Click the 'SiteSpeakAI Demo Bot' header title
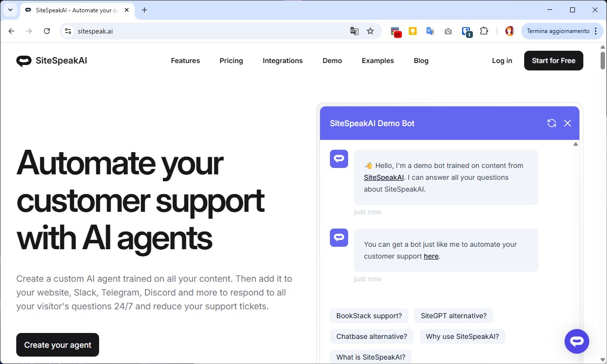The image size is (607, 364). coord(372,123)
